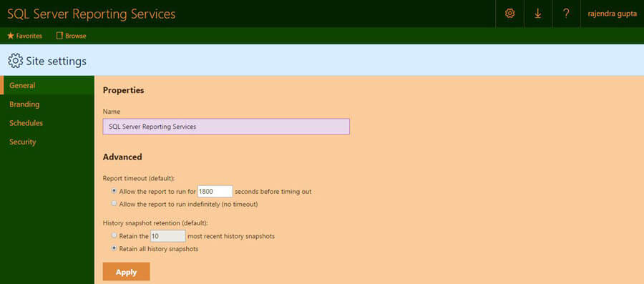Open the settings gear icon in header
This screenshot has height=284, width=644.
(509, 14)
